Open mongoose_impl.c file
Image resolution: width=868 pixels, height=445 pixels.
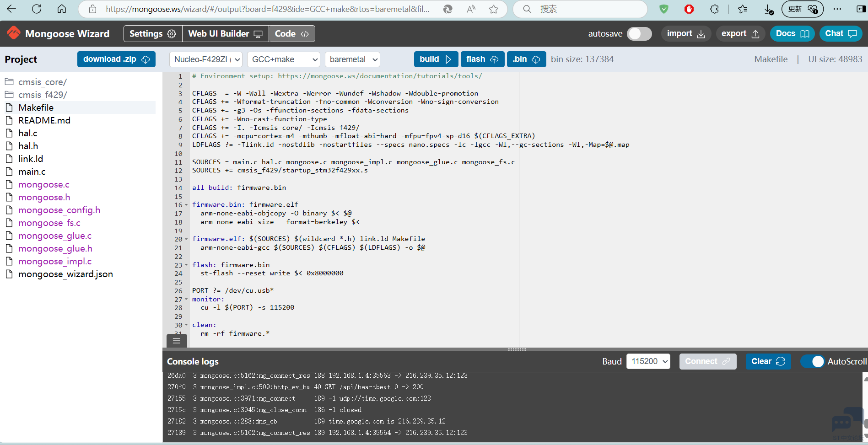point(54,261)
